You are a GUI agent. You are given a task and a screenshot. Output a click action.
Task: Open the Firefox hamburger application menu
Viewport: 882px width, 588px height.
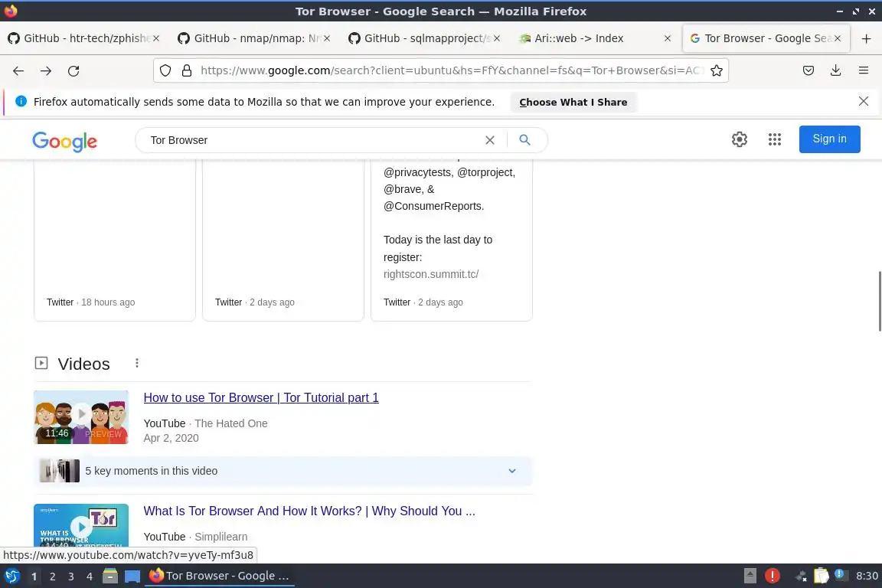[864, 70]
